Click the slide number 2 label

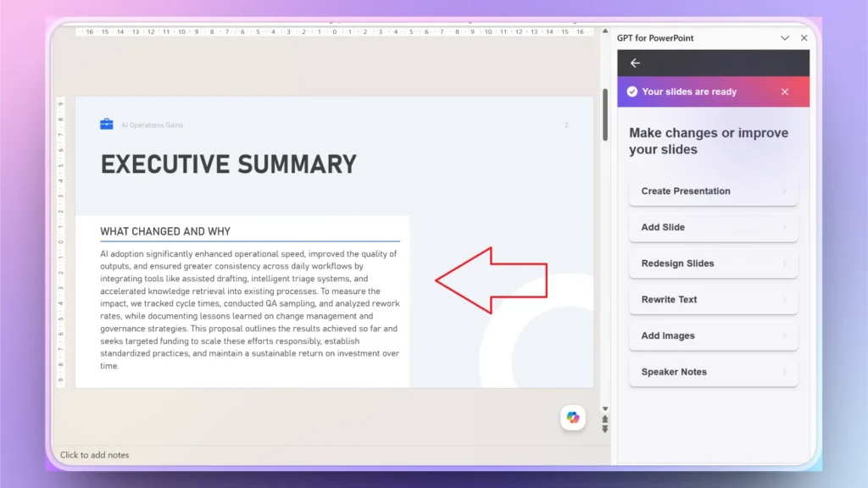tap(566, 125)
